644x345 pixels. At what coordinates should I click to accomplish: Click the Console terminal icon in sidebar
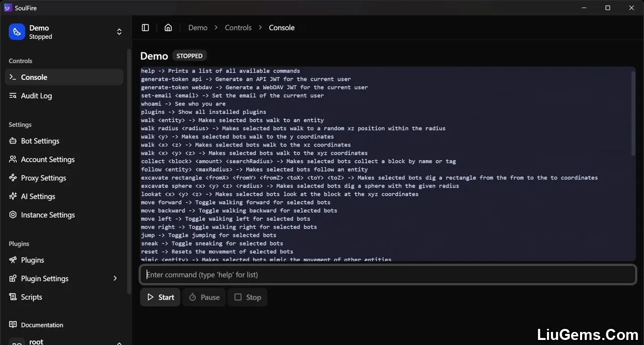[x=13, y=77]
